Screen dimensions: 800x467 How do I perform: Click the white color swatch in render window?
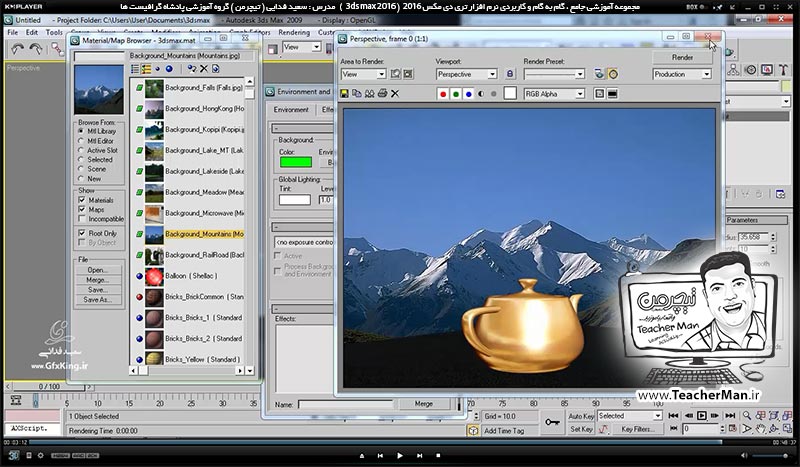click(510, 93)
